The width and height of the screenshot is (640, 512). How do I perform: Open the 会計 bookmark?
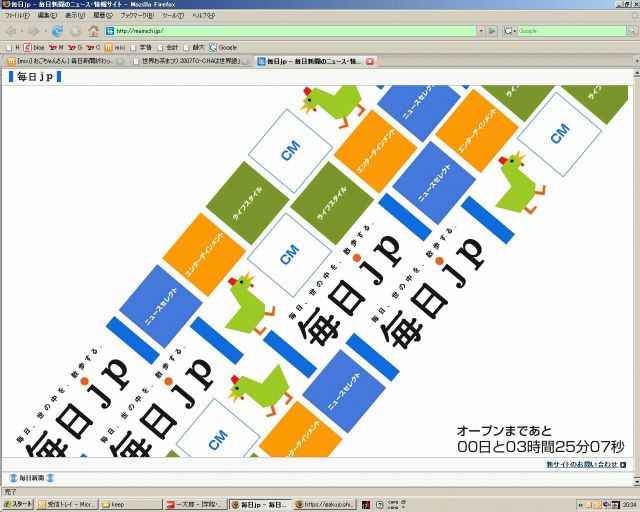[168, 47]
